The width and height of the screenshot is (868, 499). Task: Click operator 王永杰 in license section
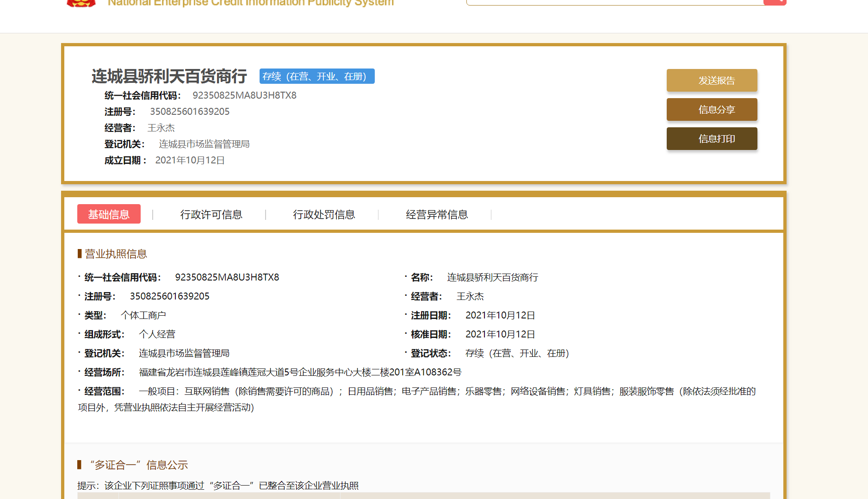470,296
